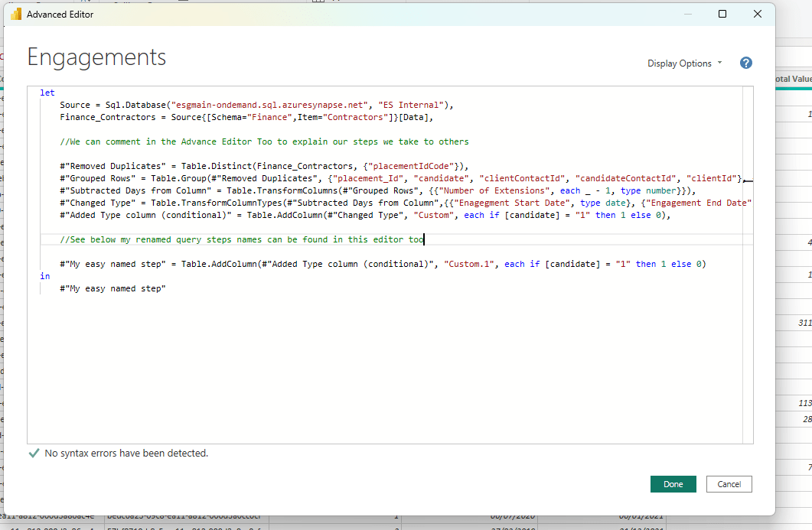This screenshot has width=812, height=530.
Task: Maximize the Advanced Editor window
Action: [722, 15]
